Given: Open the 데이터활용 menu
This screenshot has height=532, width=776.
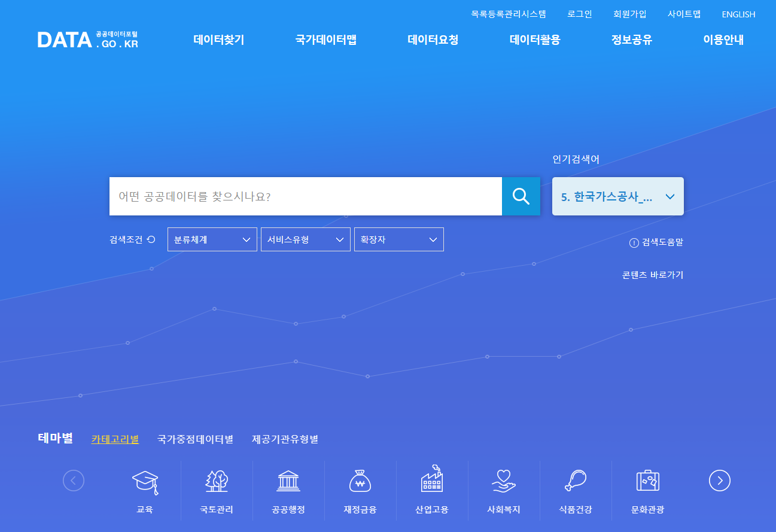Looking at the screenshot, I should 535,40.
